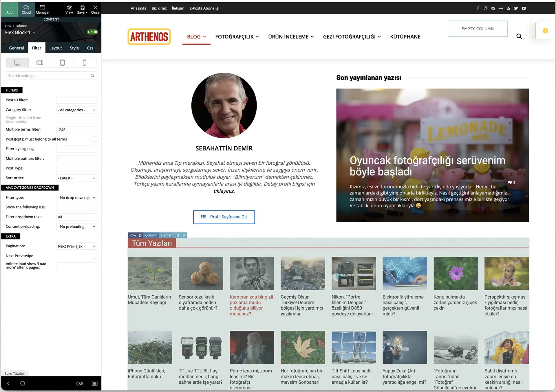Open the Twitter social link
Viewport: 556px width, 392px height.
tap(516, 8)
